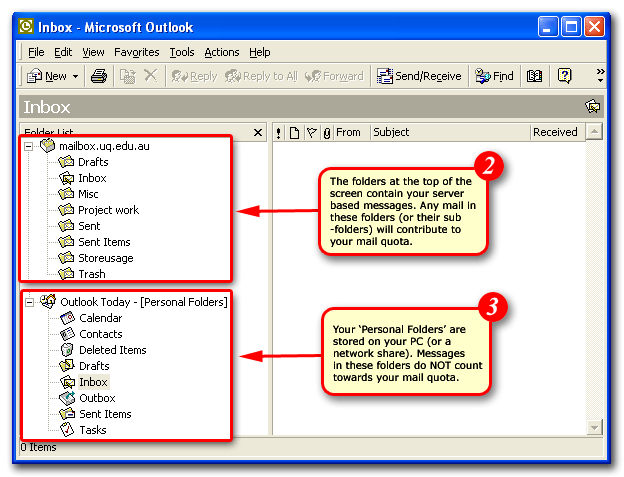Open the Actions menu
This screenshot has width=624, height=477.
pyautogui.click(x=221, y=52)
